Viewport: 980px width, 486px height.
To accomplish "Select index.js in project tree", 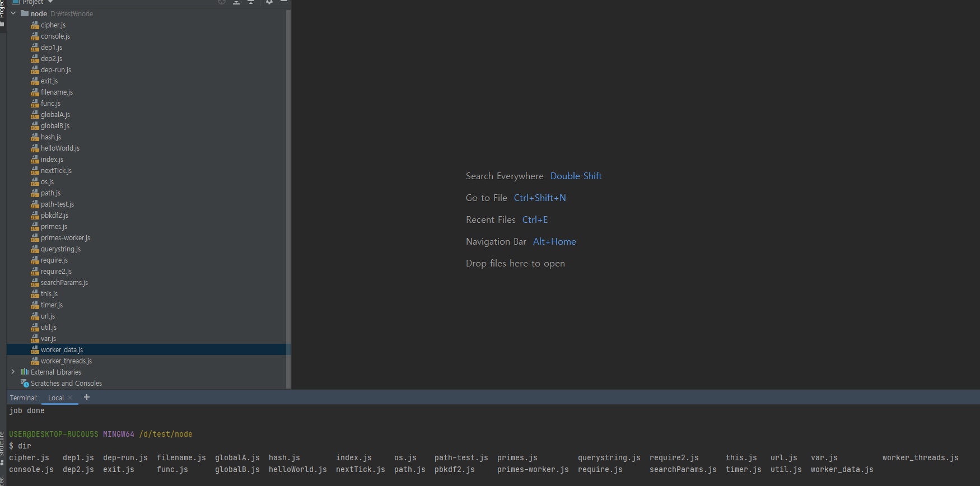I will tap(52, 160).
